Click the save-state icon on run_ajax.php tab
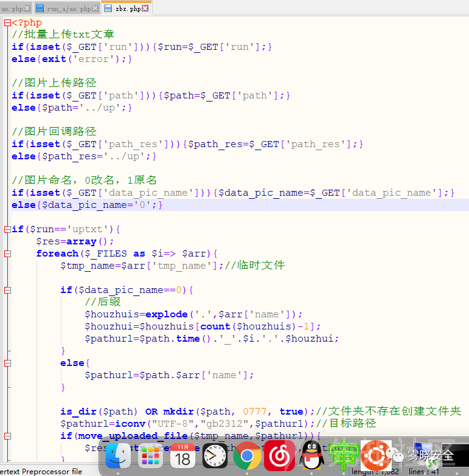The height and width of the screenshot is (476, 469). click(40, 9)
